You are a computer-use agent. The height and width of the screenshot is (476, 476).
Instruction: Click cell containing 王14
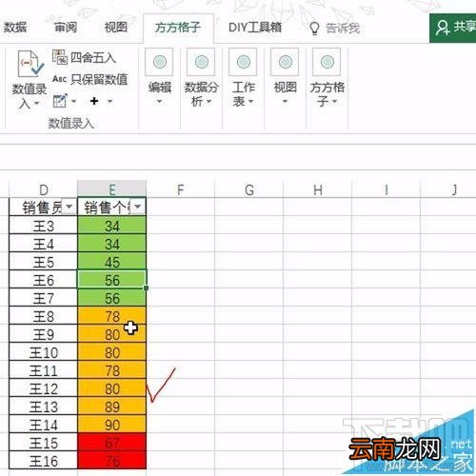(44, 425)
